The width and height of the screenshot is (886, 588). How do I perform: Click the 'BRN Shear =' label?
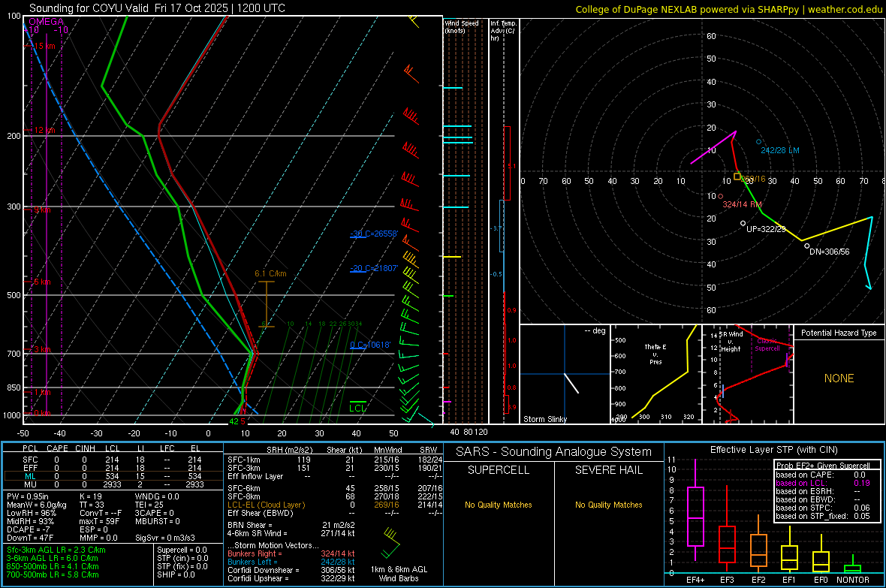point(250,525)
